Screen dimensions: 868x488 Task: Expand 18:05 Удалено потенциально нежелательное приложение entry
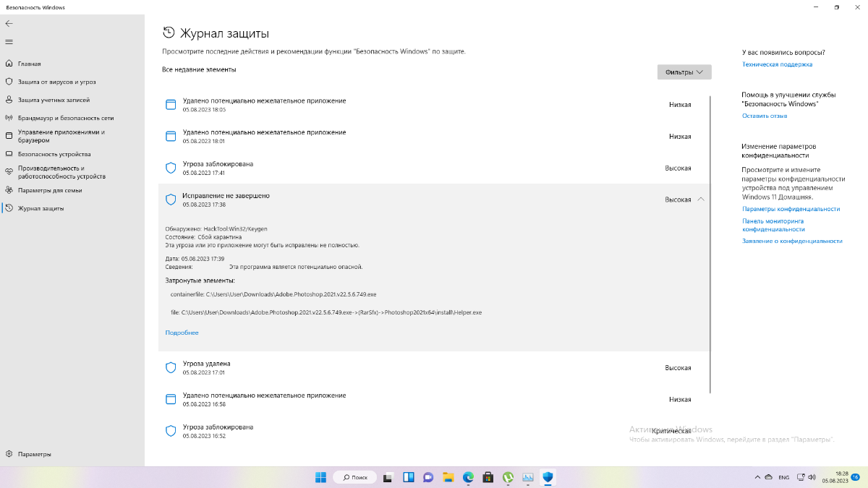coord(434,105)
